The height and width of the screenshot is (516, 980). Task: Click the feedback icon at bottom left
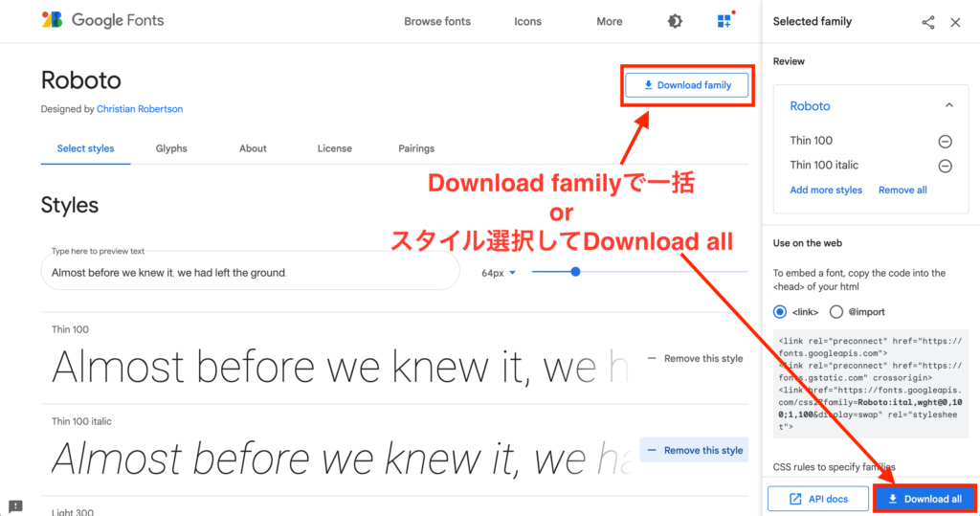pos(15,506)
